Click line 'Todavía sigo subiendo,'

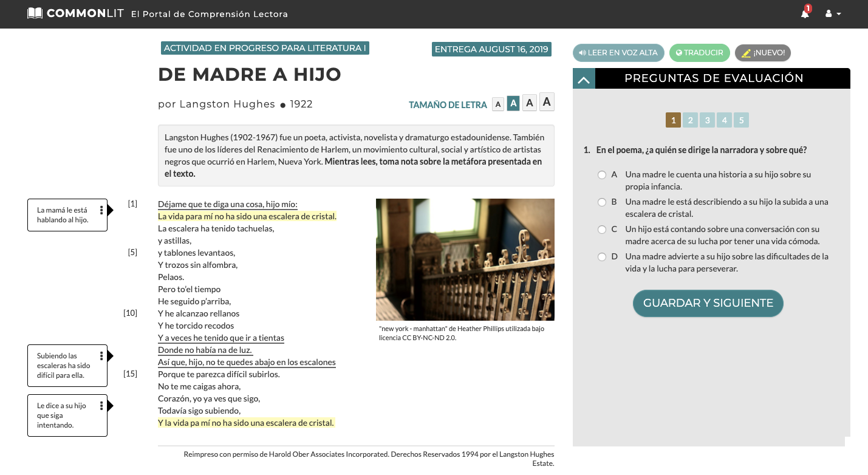pyautogui.click(x=199, y=411)
